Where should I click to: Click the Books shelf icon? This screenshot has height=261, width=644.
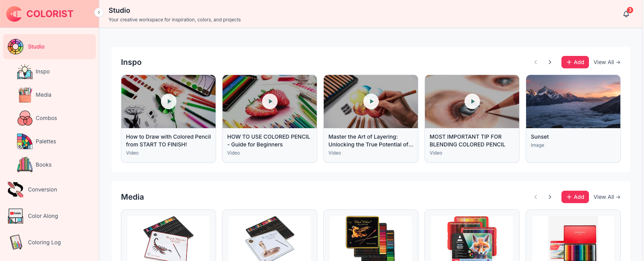25,165
